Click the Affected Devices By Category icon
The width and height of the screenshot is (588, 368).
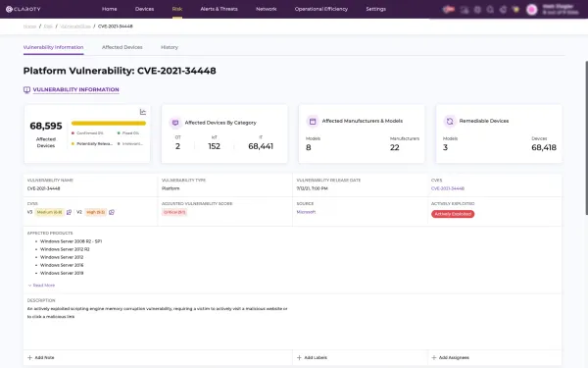pos(175,123)
